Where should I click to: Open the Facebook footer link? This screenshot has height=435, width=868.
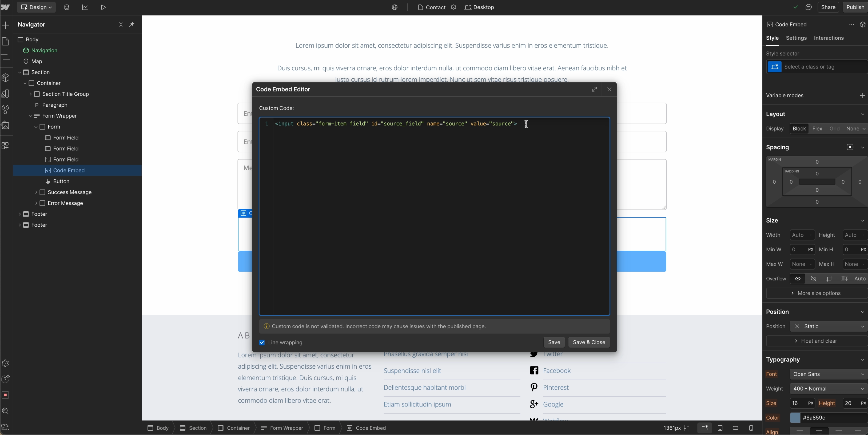[557, 370]
